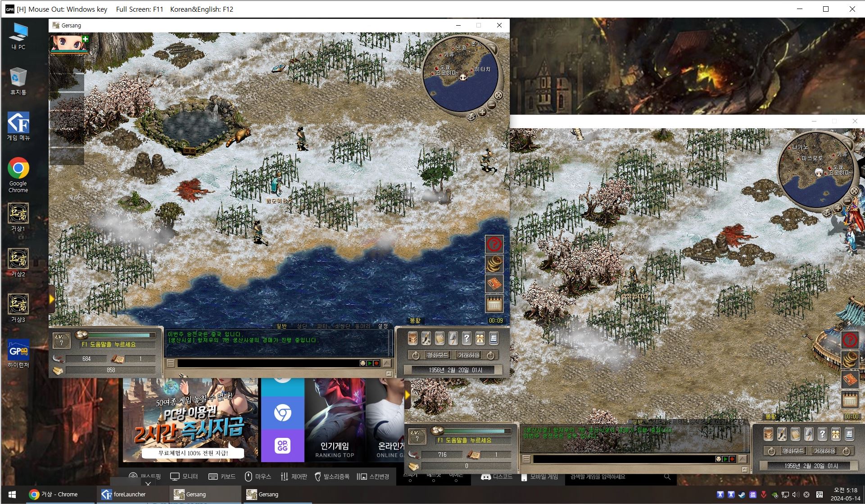Open the inventory chest icon in left game
865x504 pixels.
tap(412, 338)
